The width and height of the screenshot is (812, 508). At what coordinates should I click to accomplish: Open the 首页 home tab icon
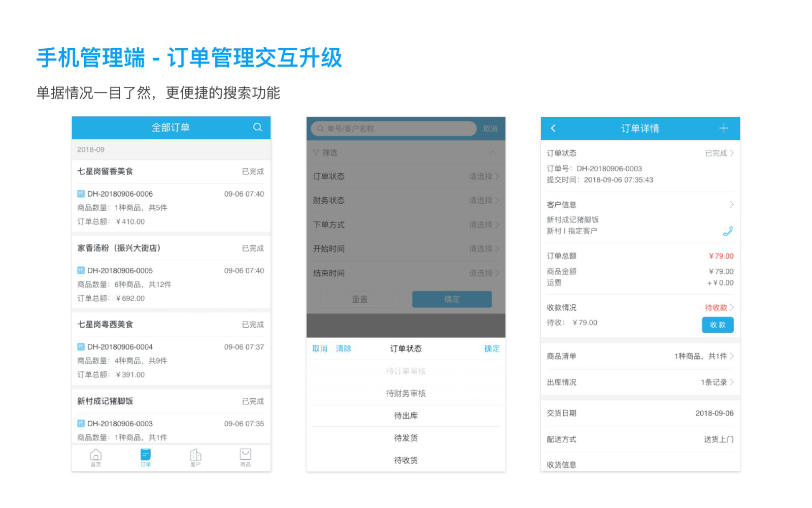point(95,456)
